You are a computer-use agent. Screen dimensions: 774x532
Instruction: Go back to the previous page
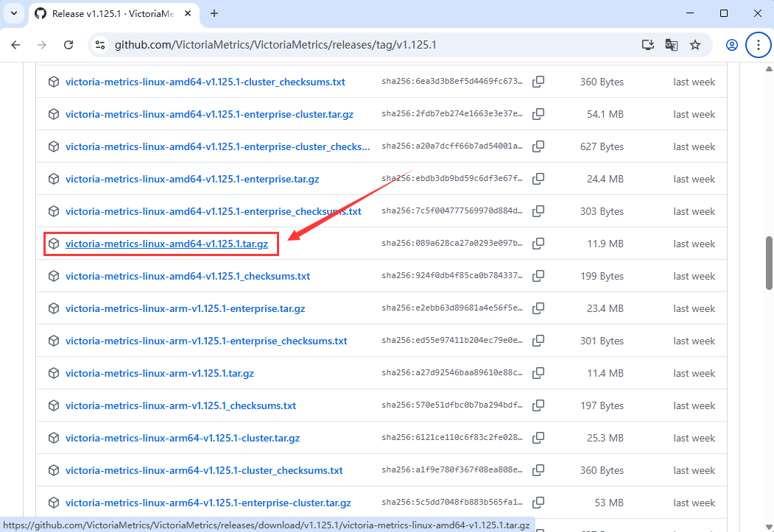pos(15,45)
